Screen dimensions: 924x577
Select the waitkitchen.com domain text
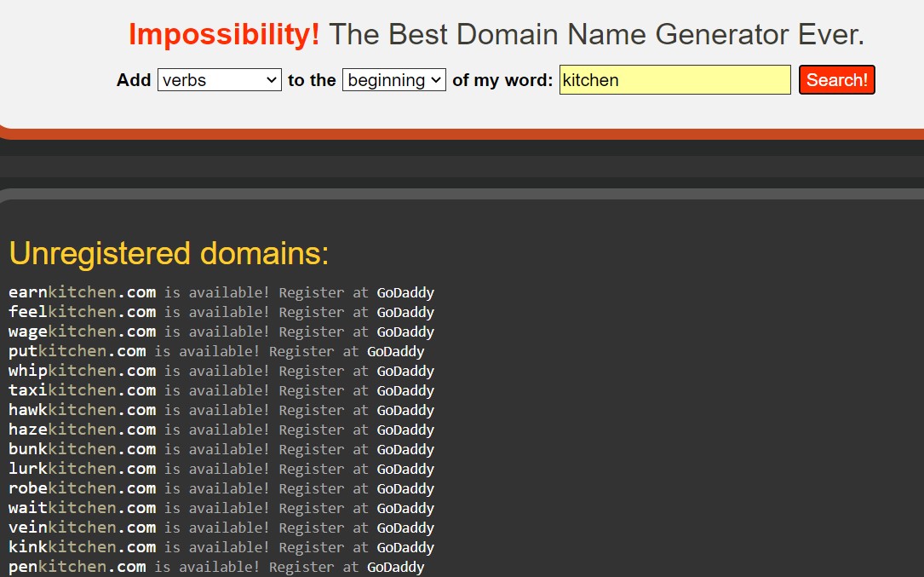coord(82,508)
